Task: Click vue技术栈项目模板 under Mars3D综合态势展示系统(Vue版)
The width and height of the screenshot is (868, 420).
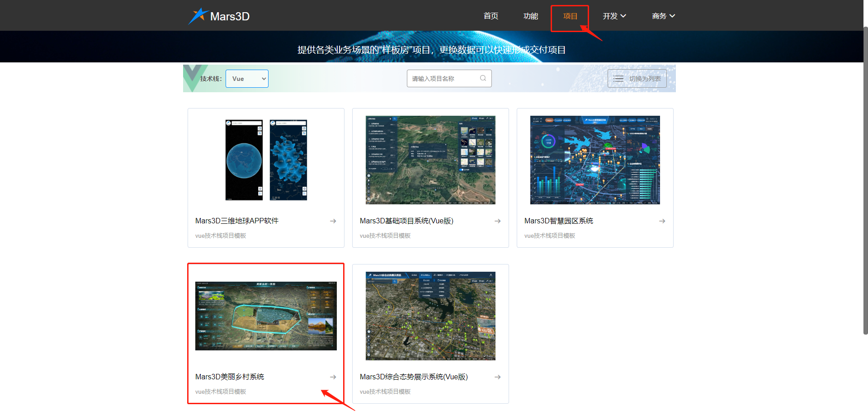Action: tap(385, 392)
